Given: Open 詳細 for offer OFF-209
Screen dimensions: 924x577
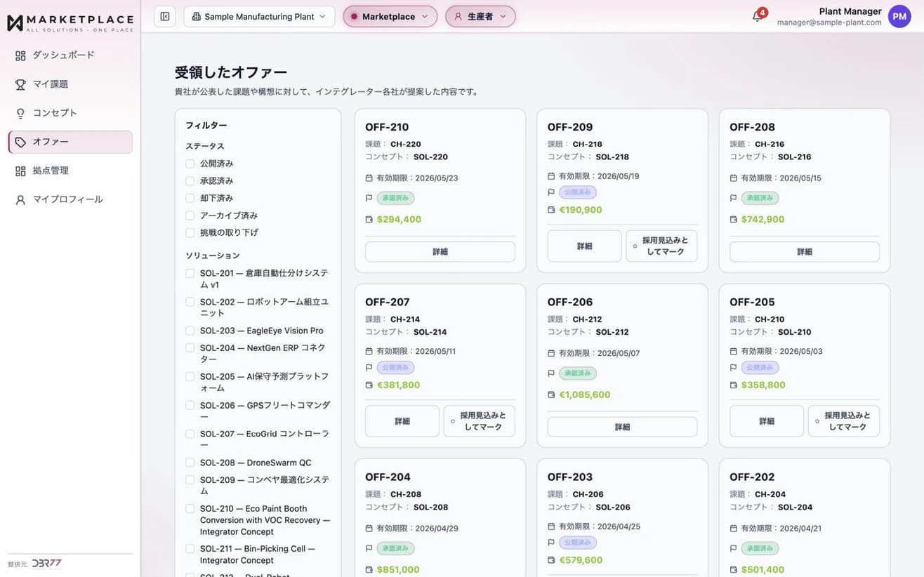Looking at the screenshot, I should tap(584, 246).
